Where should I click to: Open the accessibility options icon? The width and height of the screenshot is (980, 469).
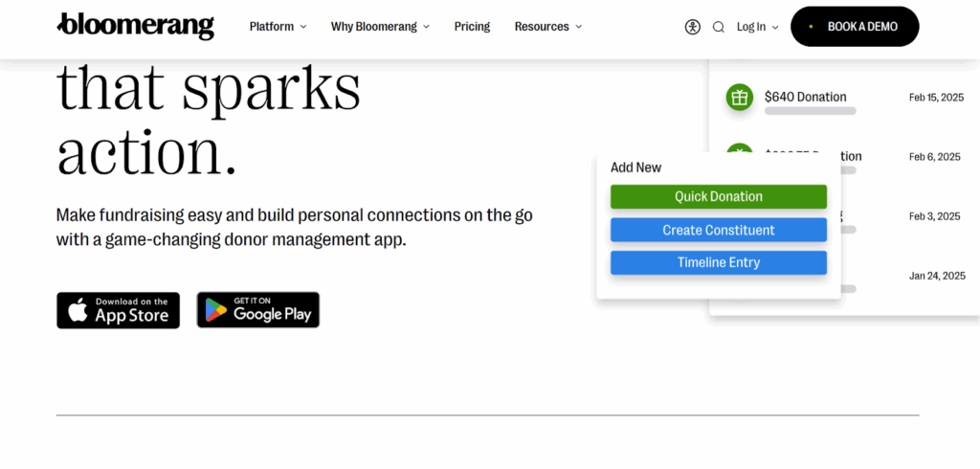pyautogui.click(x=693, y=27)
